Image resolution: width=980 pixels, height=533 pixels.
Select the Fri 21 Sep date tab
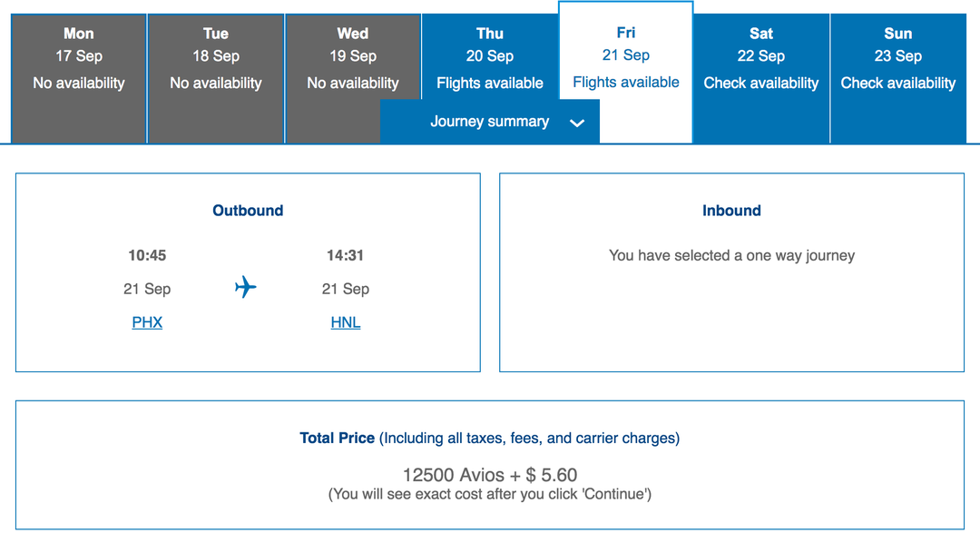[625, 54]
